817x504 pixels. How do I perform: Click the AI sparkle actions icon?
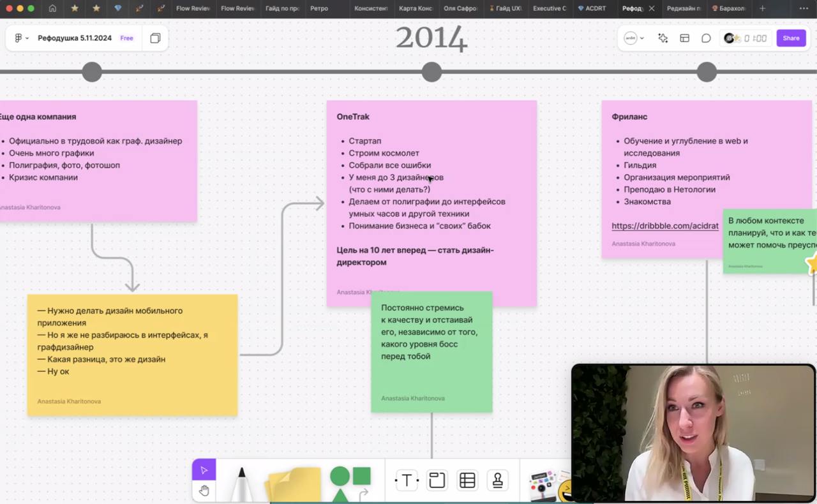(663, 38)
